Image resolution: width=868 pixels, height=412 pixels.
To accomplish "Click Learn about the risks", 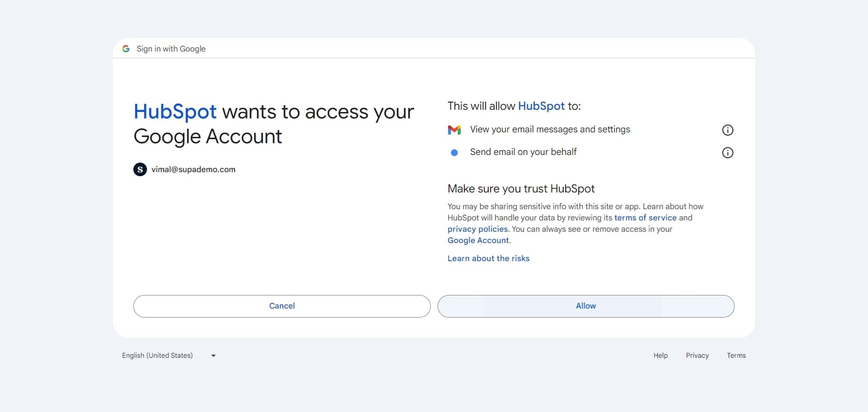I will point(488,258).
